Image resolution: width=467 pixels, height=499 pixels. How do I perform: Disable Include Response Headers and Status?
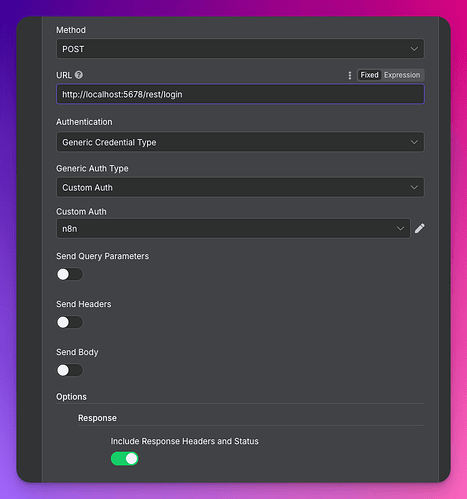(125, 459)
